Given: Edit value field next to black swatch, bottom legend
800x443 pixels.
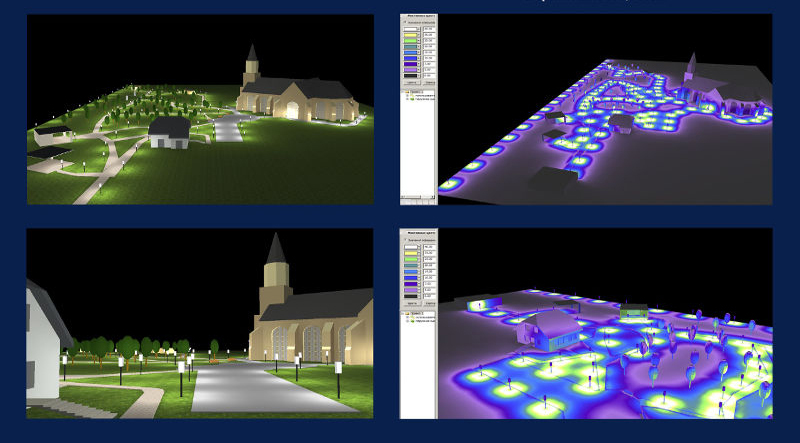Looking at the screenshot, I should (x=430, y=297).
